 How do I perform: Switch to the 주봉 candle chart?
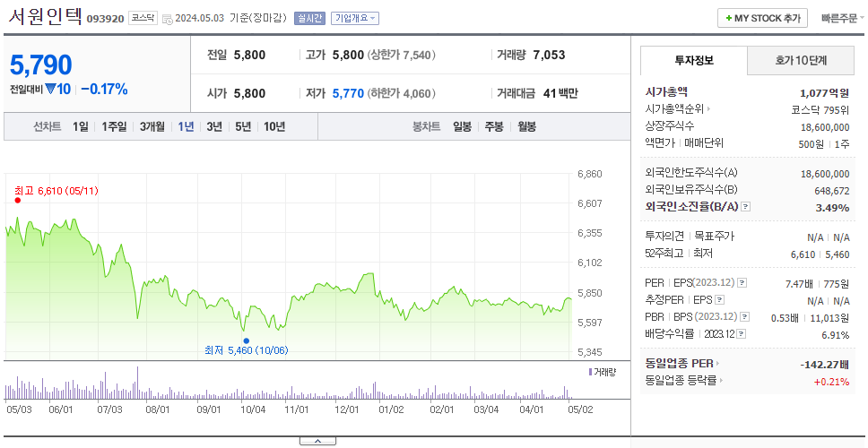point(494,126)
